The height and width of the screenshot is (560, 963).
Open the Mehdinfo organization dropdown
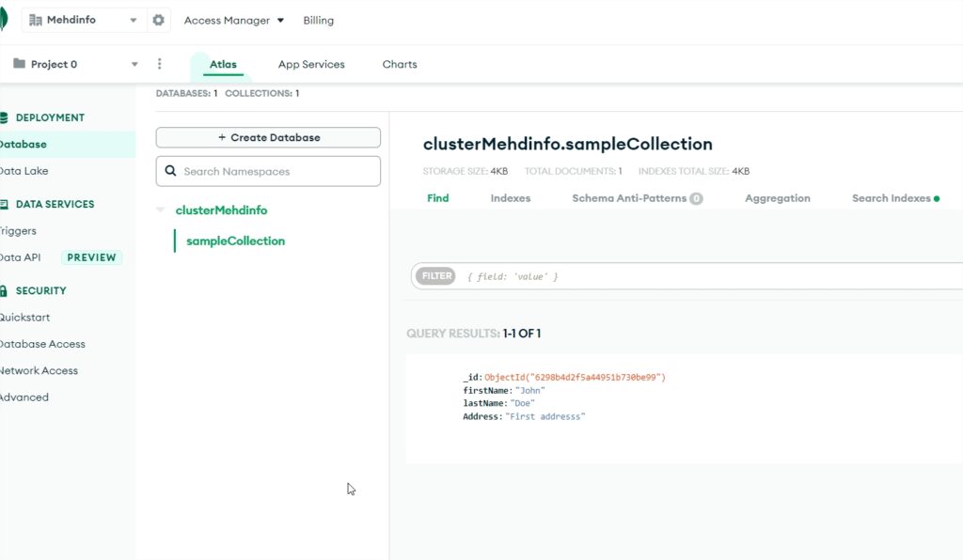point(134,21)
